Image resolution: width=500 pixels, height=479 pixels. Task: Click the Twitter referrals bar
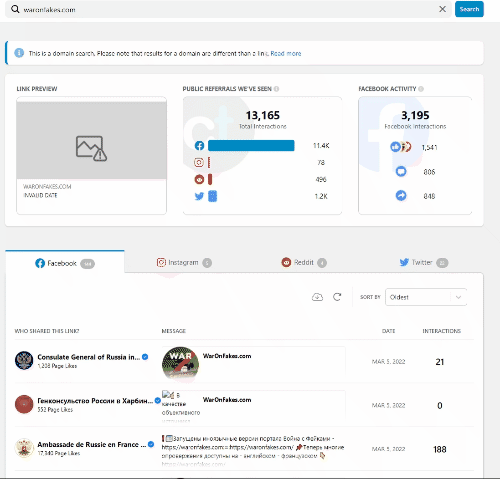212,196
